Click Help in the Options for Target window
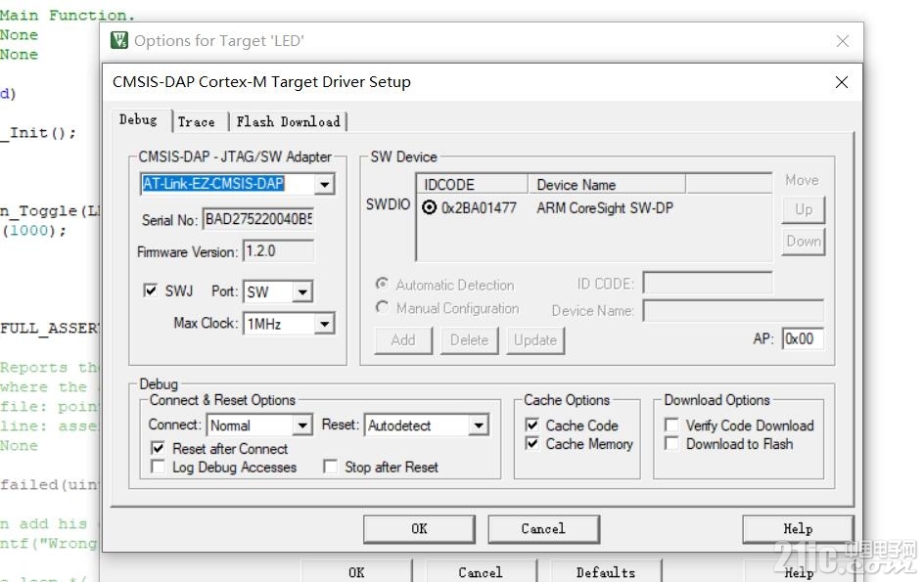This screenshot has width=924, height=582. [x=799, y=571]
